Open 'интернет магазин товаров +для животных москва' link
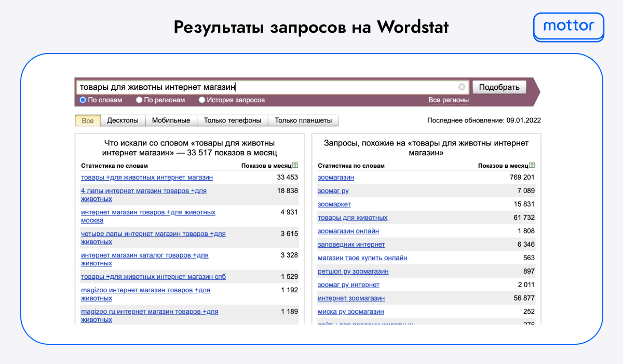623x364 pixels. point(148,216)
